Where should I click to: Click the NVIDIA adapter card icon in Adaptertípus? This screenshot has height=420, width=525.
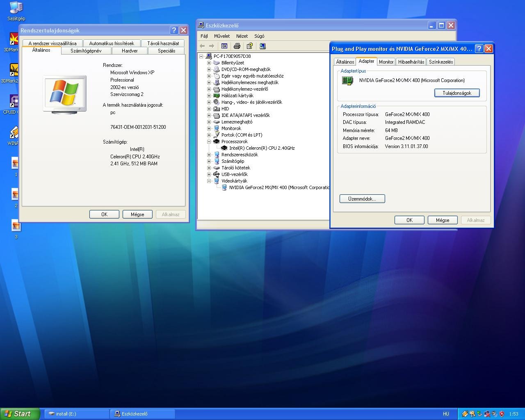[x=347, y=81]
